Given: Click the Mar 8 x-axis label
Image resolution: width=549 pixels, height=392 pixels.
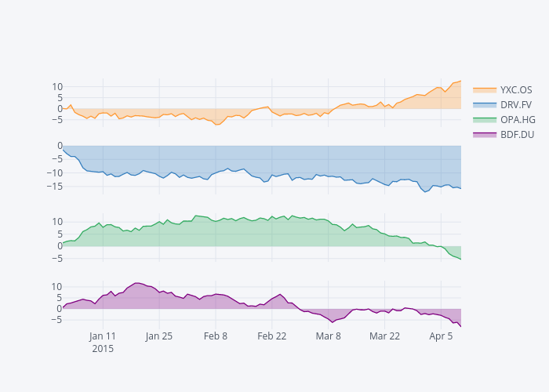Looking at the screenshot, I should [x=328, y=336].
